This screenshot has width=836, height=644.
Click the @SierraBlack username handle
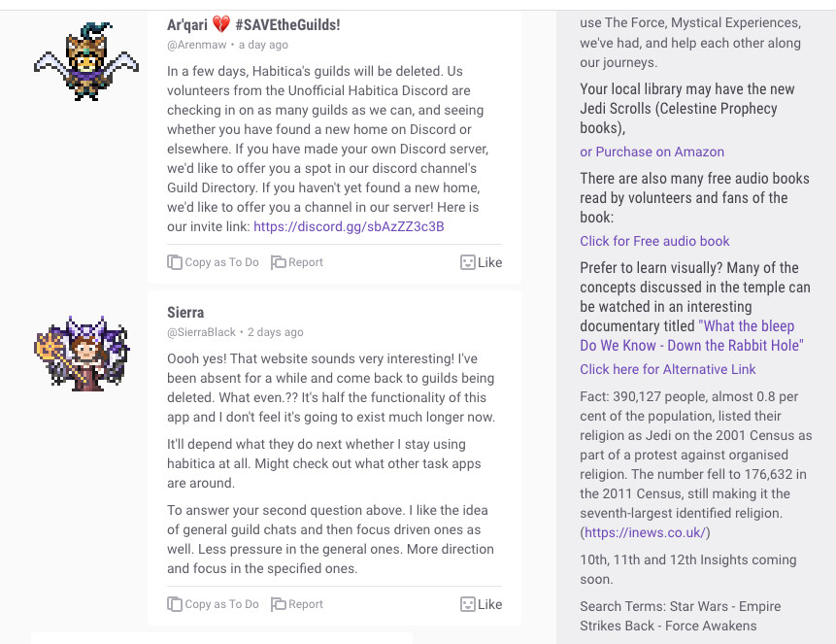201,332
